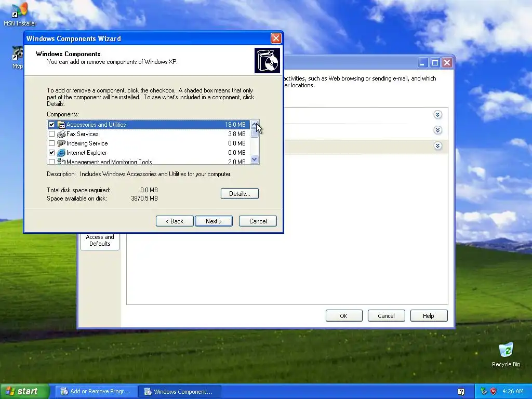Select the Internet Explorer row text
The width and height of the screenshot is (532, 399).
(87, 153)
